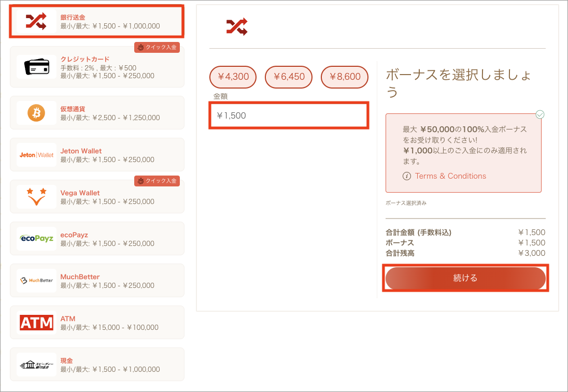Click the 現金 bank building logo
568x392 pixels.
tap(37, 365)
